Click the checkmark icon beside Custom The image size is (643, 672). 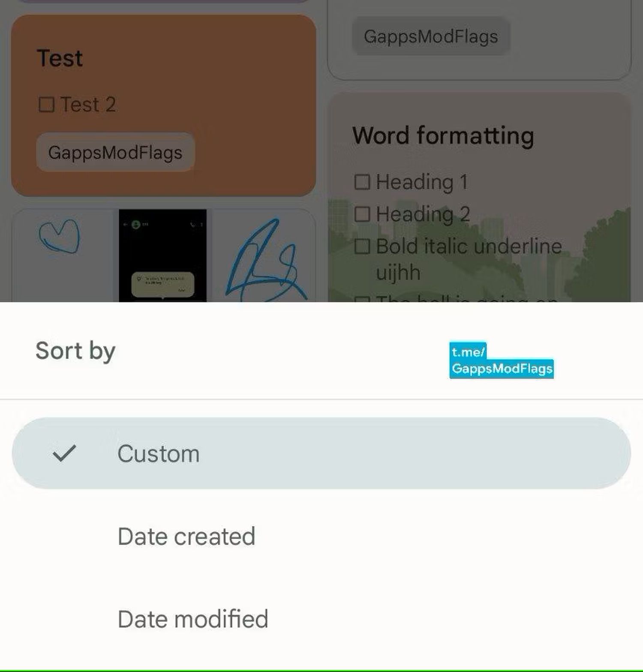pyautogui.click(x=64, y=453)
